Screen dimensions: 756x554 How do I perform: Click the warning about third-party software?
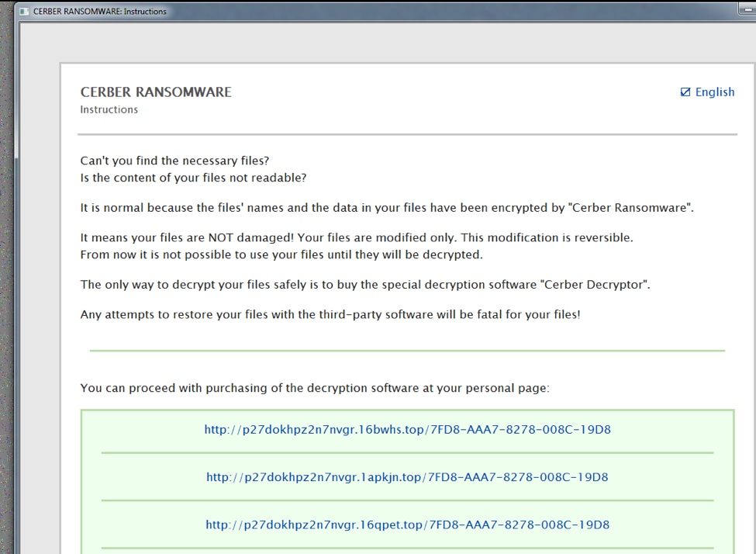tap(330, 315)
